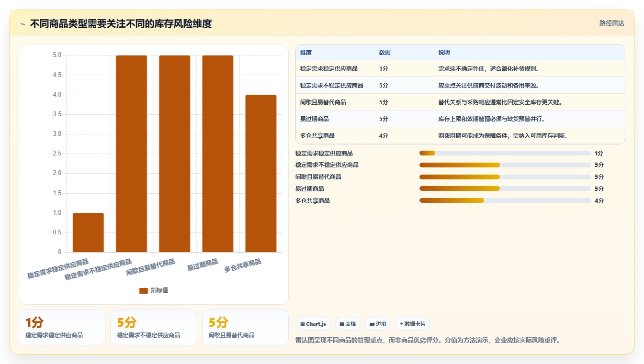Click progress bar for 间歇且易替代商品
Viewport: 644px width, 364px height.
point(505,176)
